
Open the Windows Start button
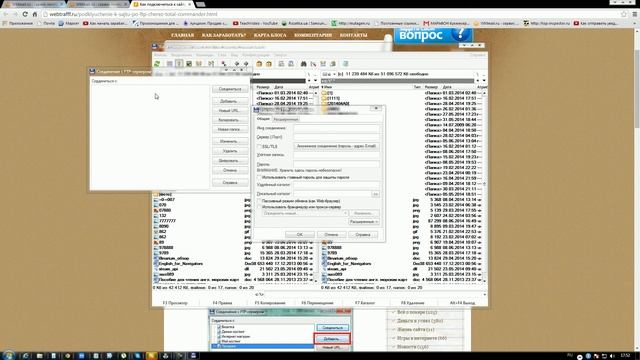coord(8,356)
